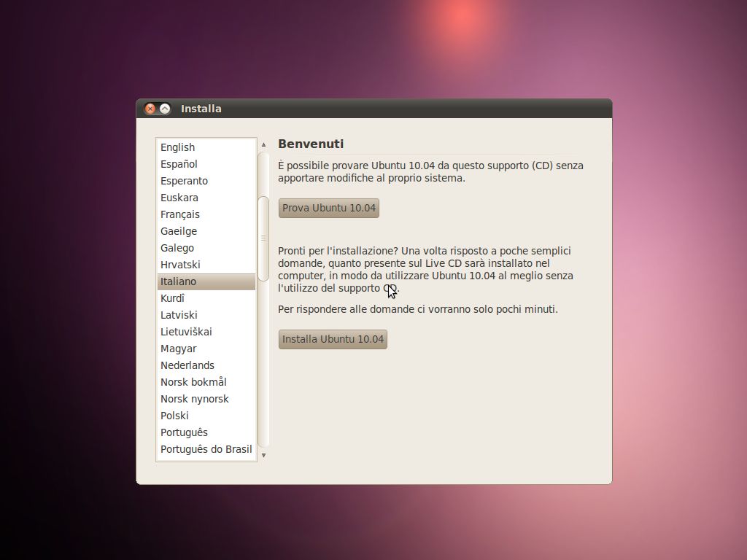Choose Gaeilge from the list
This screenshot has width=747, height=560.
[x=206, y=231]
